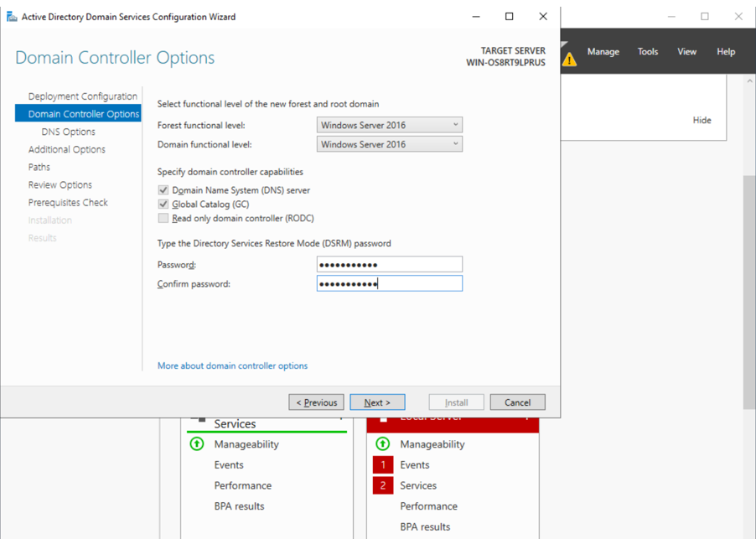This screenshot has width=756, height=539.
Task: Enable Read only domain controller (RODC) checkbox
Action: click(163, 219)
